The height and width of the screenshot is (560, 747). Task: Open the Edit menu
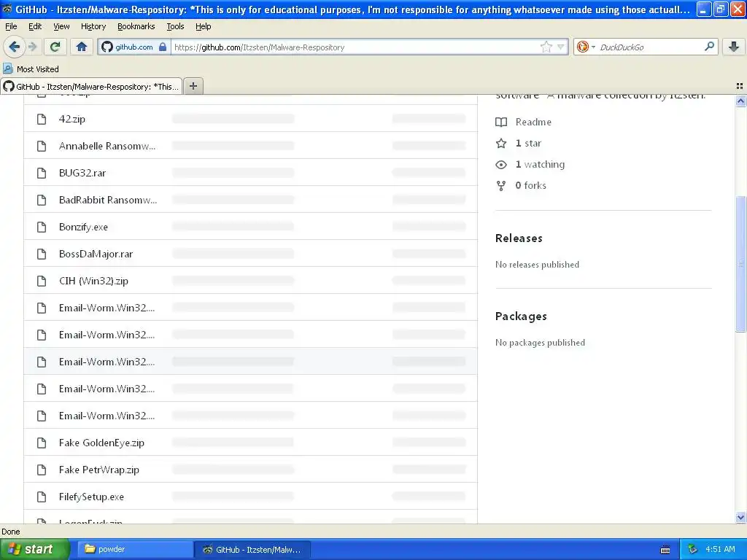click(x=35, y=26)
